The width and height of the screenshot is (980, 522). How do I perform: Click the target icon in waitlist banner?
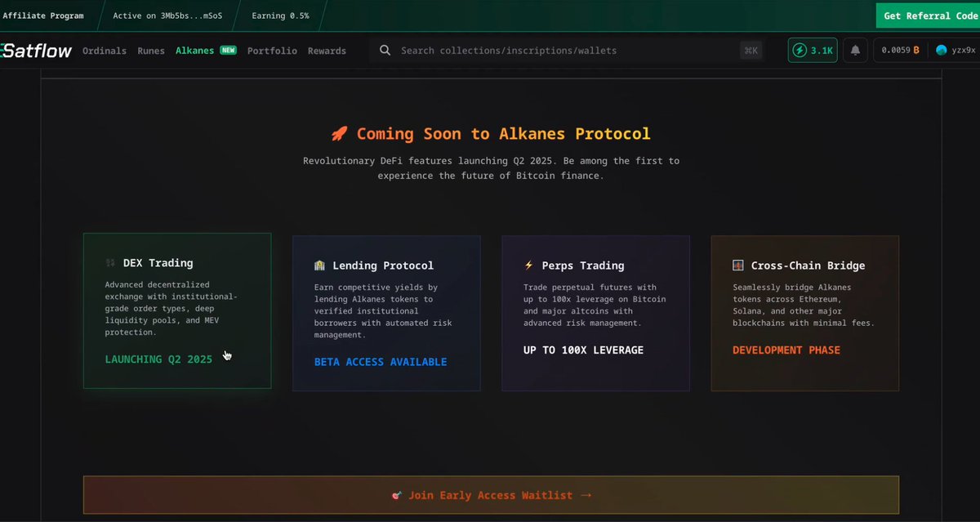[397, 495]
